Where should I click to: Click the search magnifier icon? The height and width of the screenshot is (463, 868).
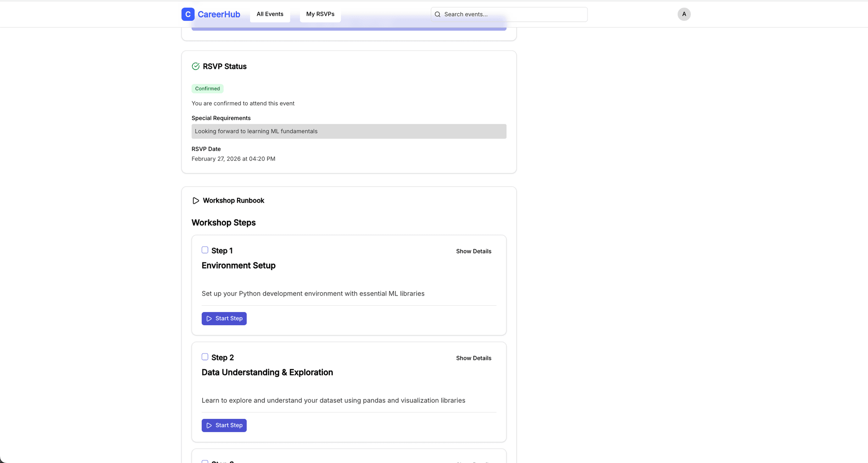coord(437,14)
